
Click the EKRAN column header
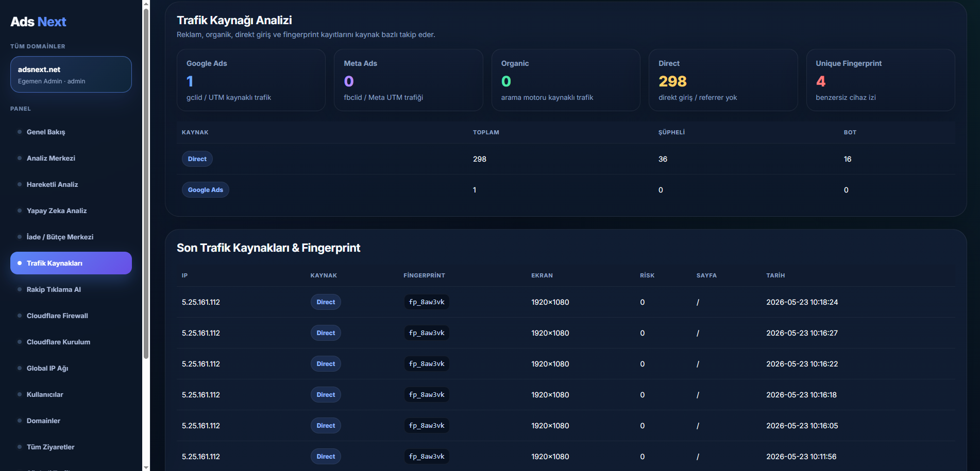click(x=542, y=275)
